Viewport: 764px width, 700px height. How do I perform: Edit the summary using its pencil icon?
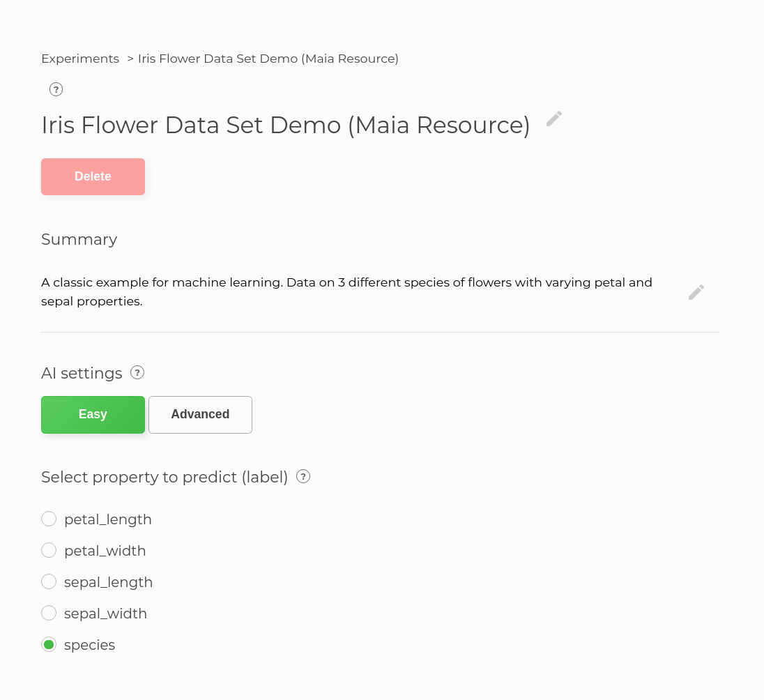point(696,292)
